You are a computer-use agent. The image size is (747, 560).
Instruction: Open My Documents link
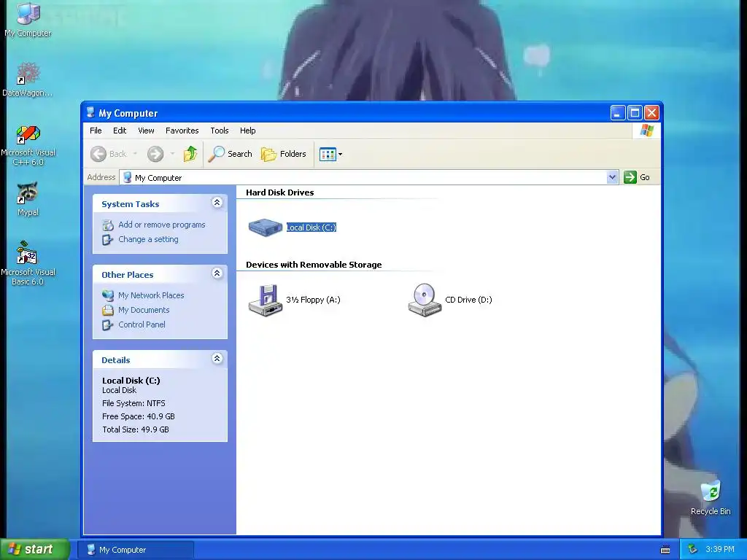pyautogui.click(x=144, y=310)
